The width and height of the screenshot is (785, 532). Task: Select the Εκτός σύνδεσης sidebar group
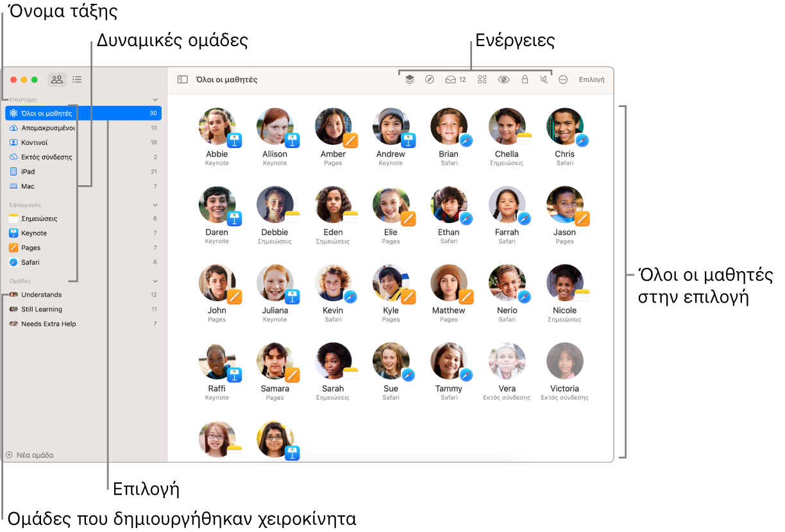(83, 157)
